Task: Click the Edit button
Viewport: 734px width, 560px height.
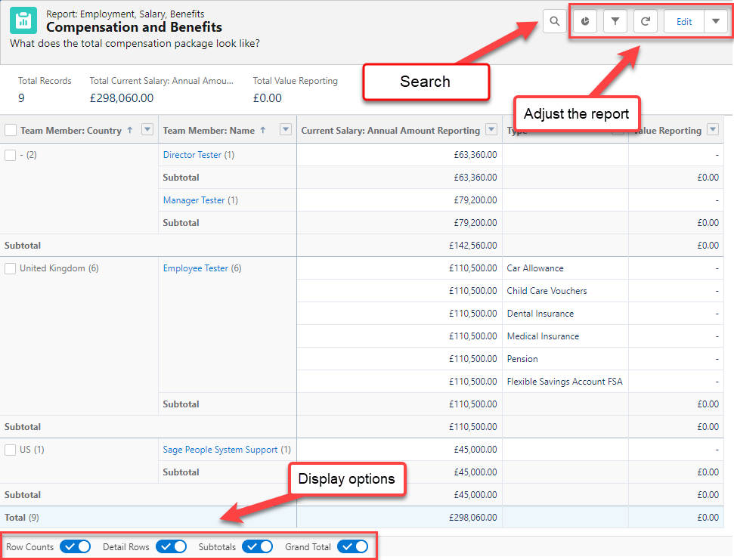Action: pos(684,21)
